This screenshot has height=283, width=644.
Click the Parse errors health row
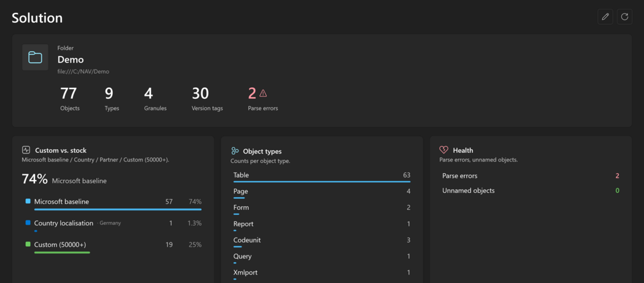(x=531, y=176)
